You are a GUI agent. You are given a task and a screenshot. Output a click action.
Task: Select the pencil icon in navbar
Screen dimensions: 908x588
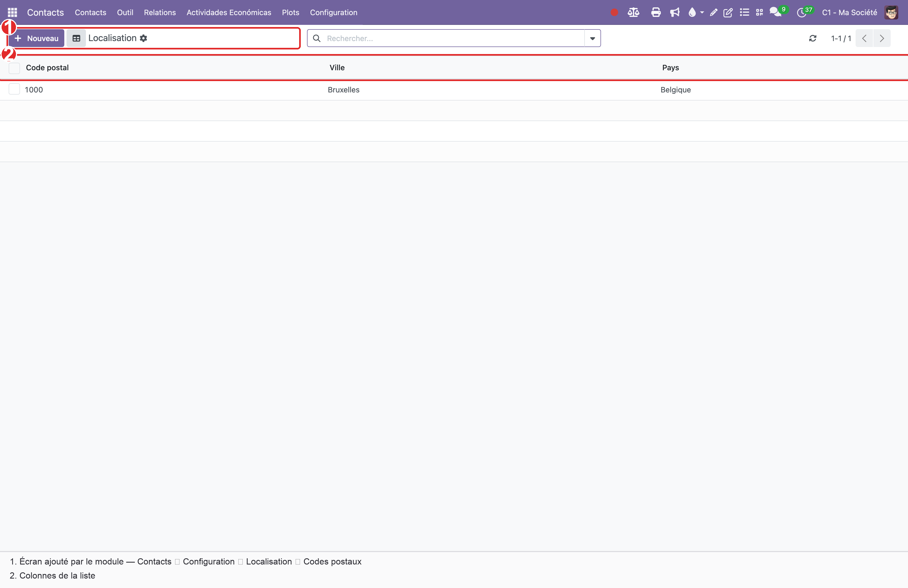point(713,13)
